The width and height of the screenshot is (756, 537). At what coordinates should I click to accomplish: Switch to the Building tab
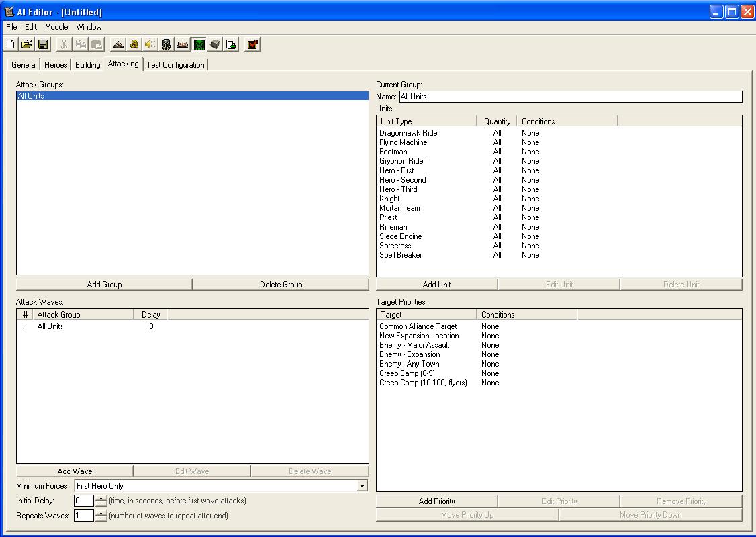[88, 65]
